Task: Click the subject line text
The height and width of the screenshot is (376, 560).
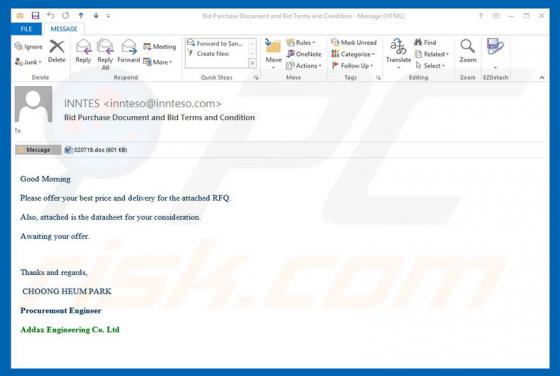Action: 159,117
